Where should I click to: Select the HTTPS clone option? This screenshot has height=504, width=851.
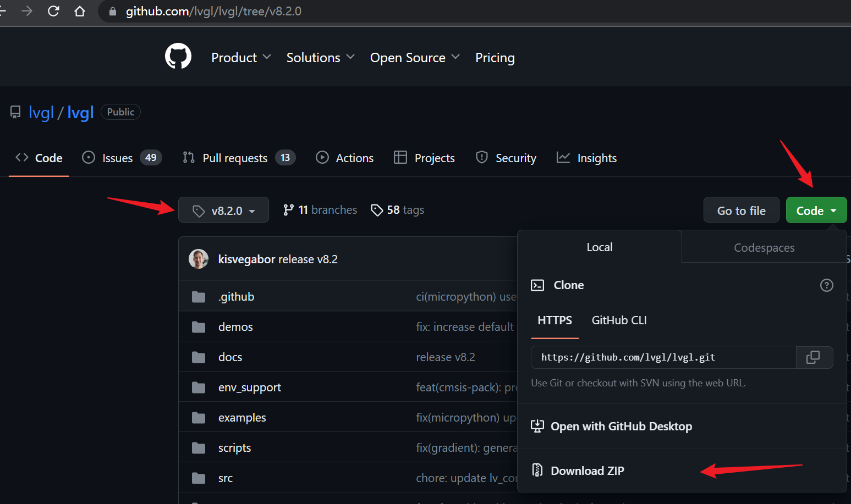pos(554,320)
